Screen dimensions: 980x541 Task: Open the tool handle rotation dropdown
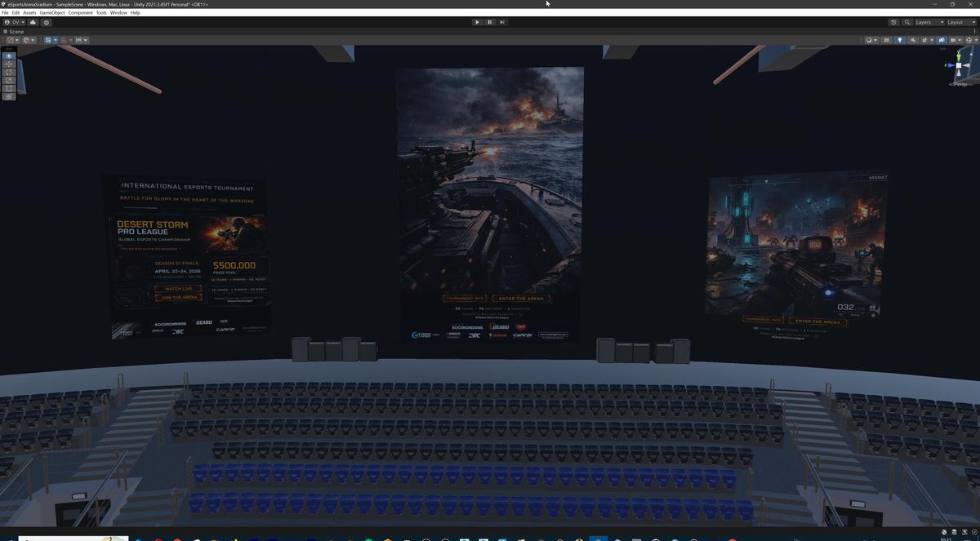point(29,40)
